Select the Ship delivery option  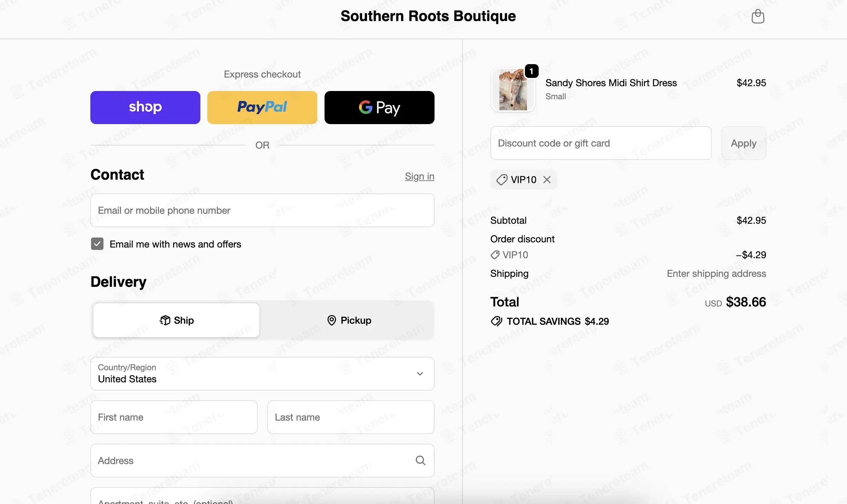pos(176,320)
